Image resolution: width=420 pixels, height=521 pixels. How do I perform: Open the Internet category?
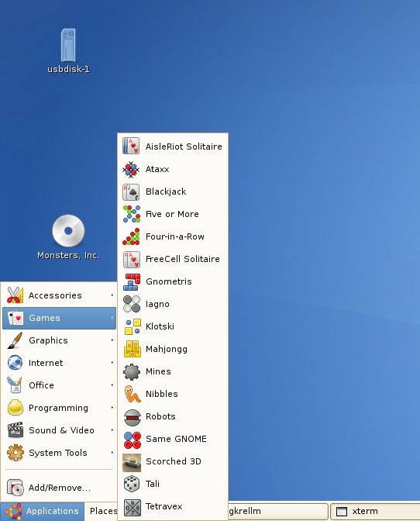[59, 363]
